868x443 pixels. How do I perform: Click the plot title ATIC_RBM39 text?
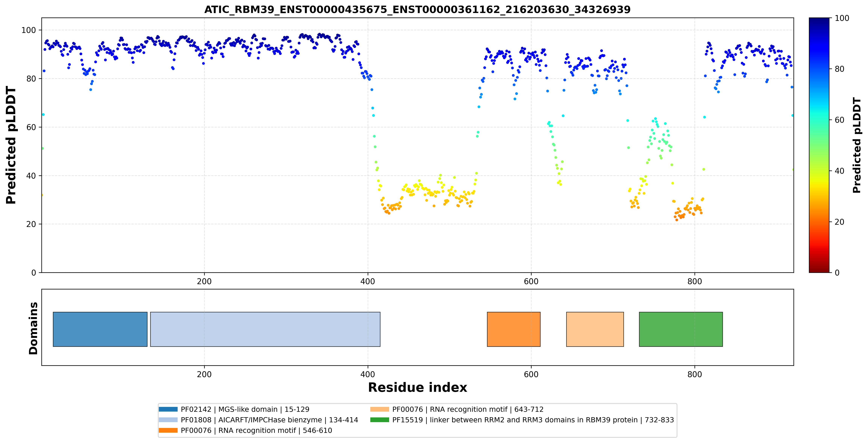pos(417,9)
